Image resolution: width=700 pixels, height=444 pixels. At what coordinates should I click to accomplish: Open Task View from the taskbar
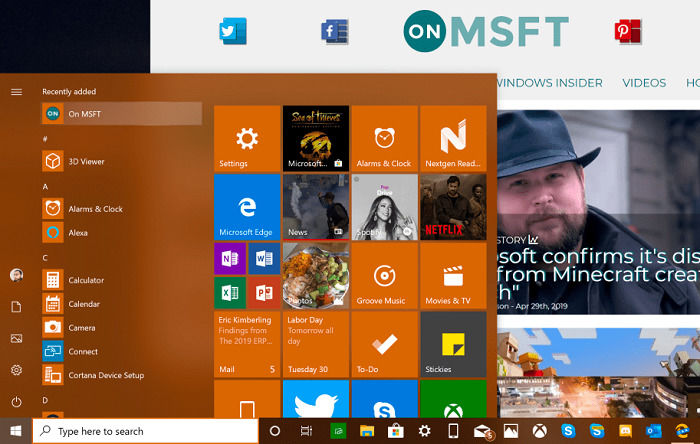[306, 431]
